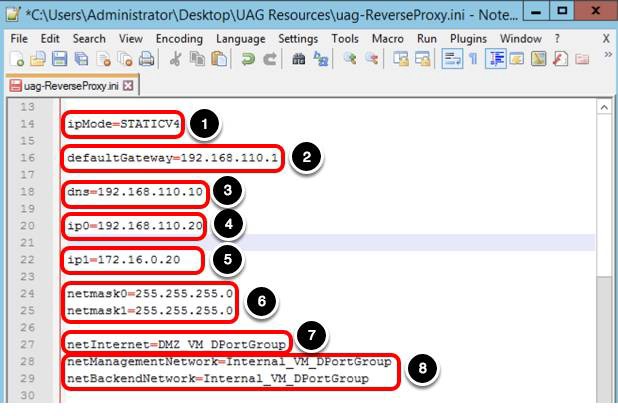Create a new document with New icon

coord(17,59)
